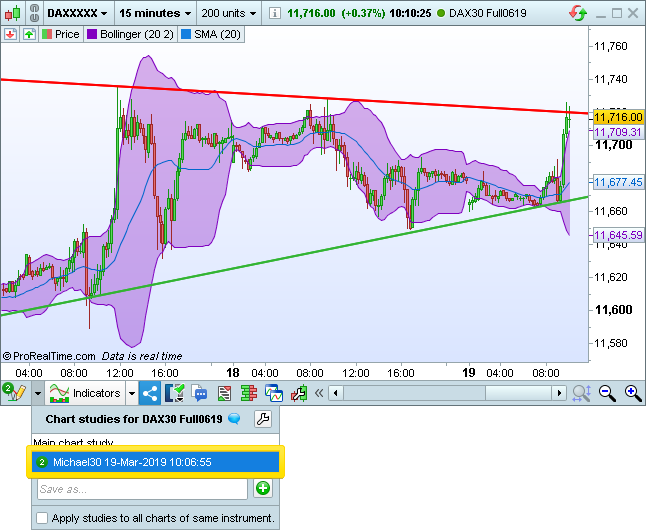This screenshot has height=530, width=646.
Task: Click the share chart icon
Action: coord(150,393)
